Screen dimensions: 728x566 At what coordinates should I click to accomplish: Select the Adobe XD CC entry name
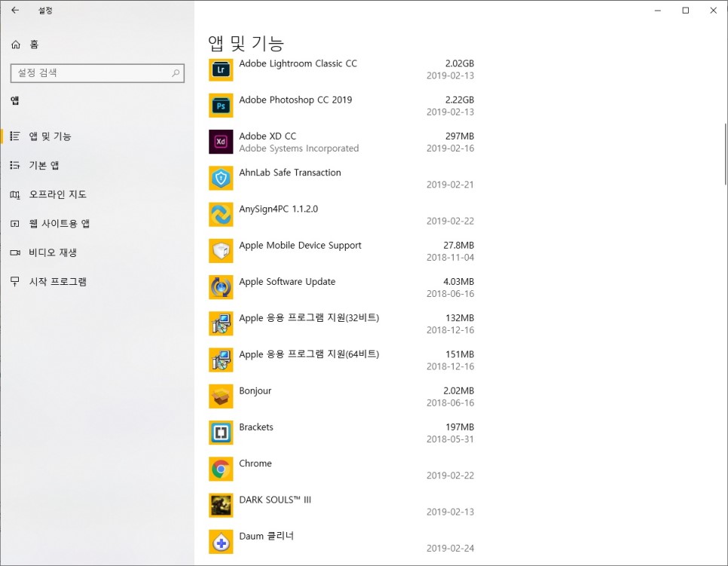(x=268, y=136)
